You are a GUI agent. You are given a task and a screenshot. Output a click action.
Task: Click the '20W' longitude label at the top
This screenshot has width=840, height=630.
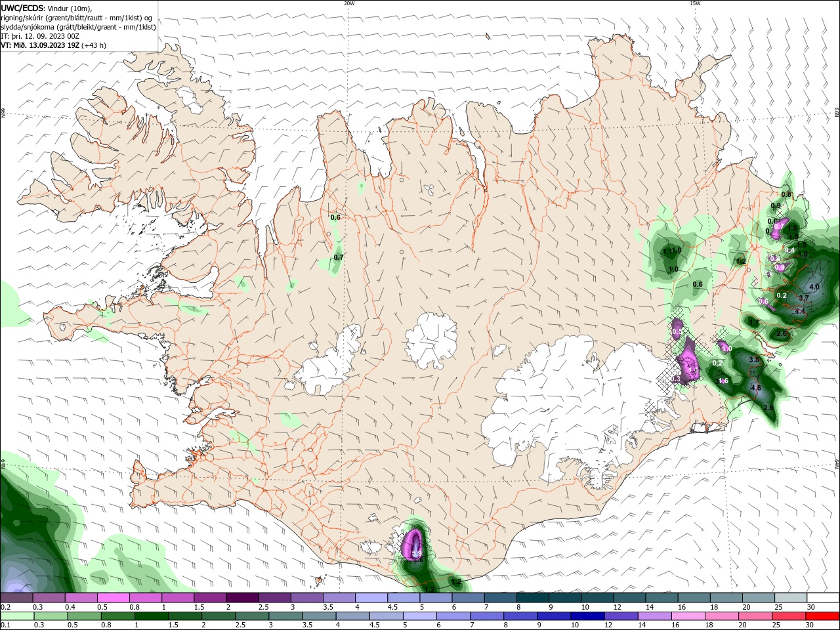349,3
